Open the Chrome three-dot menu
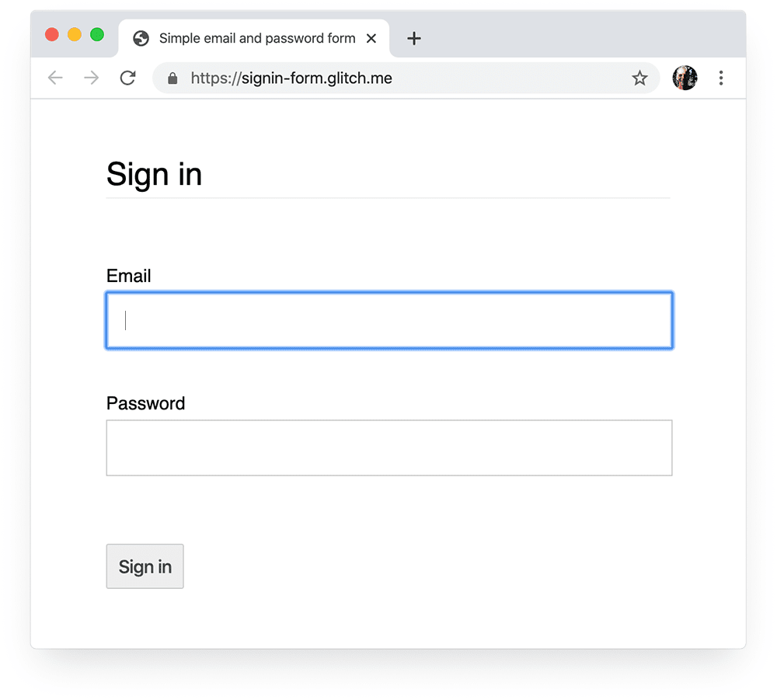Screen dimensions: 777x700 (x=721, y=78)
